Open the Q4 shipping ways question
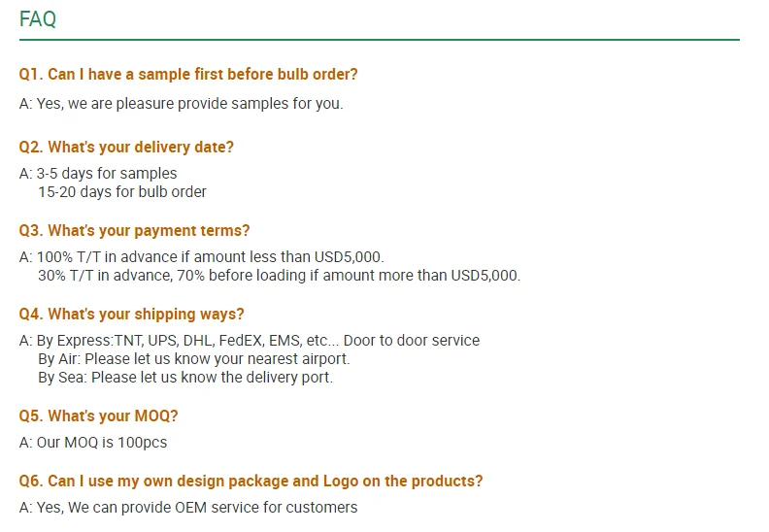 tap(131, 315)
